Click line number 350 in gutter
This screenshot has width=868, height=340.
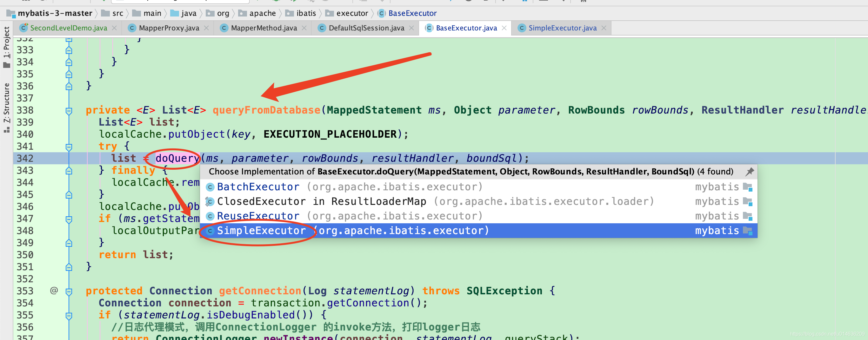[25, 255]
